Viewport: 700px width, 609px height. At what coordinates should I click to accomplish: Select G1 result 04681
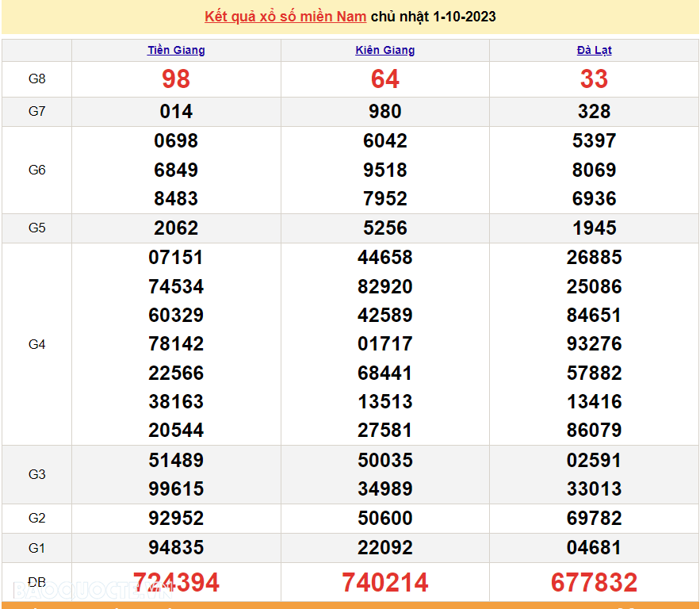(x=594, y=548)
